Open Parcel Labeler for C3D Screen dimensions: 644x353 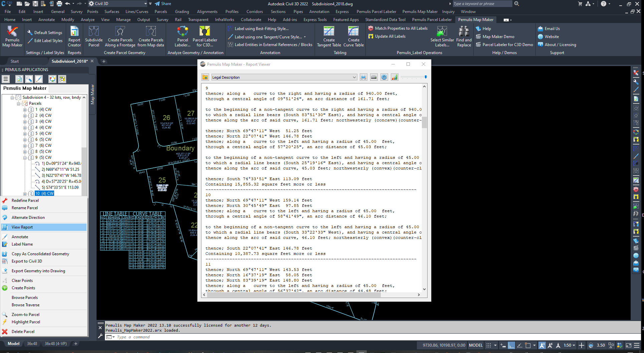click(205, 36)
